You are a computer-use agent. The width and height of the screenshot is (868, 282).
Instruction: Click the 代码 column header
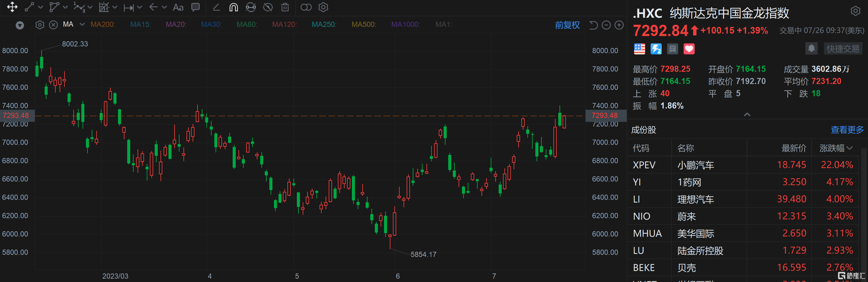click(x=641, y=148)
